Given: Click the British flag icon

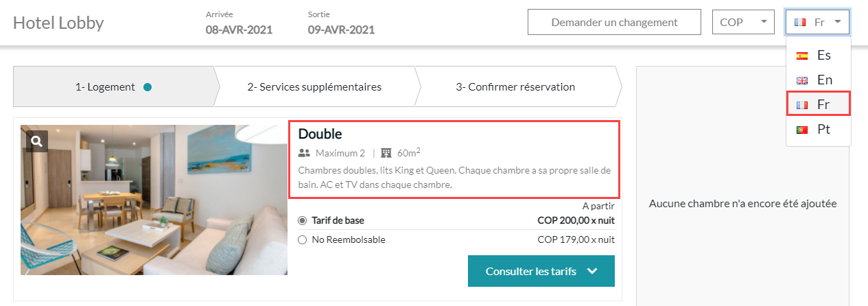Looking at the screenshot, I should (801, 80).
